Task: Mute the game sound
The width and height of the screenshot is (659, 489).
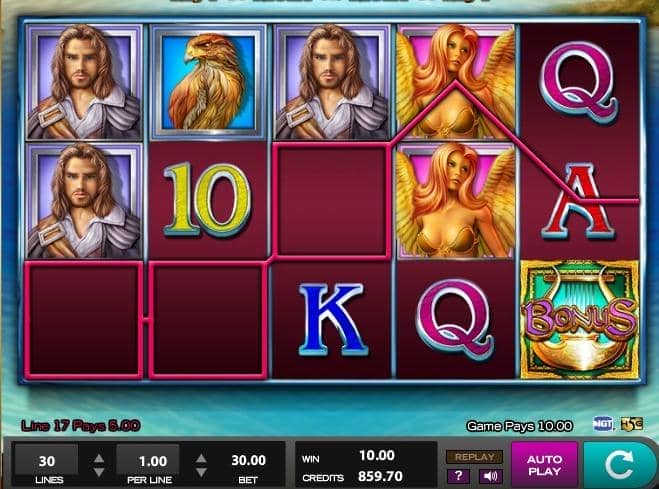Action: (490, 476)
